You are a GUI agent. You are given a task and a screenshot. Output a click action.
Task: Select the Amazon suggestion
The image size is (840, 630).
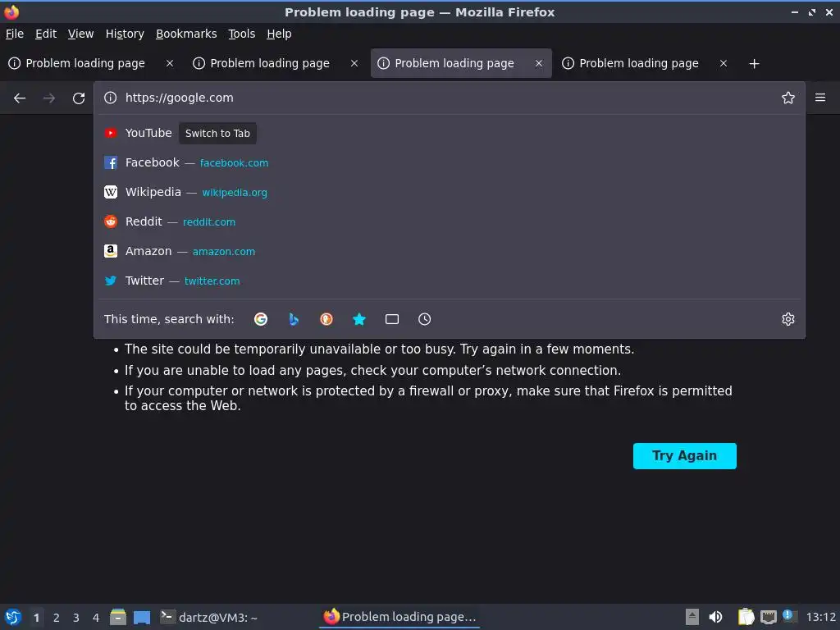tap(449, 251)
